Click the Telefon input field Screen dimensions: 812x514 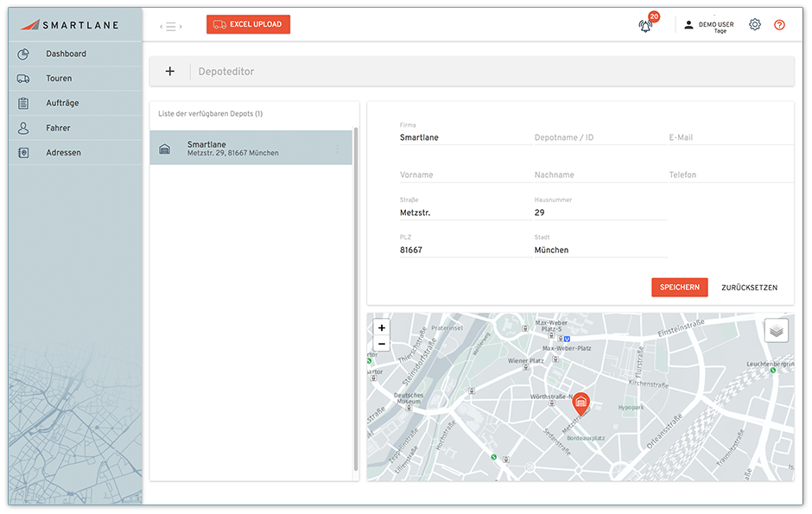731,175
